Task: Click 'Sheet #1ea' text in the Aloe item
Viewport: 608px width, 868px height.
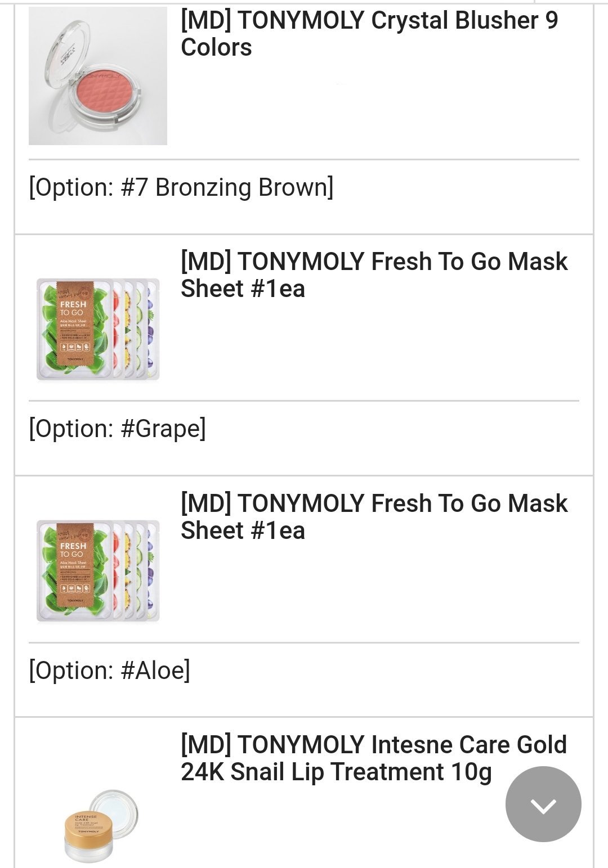Action: [243, 530]
